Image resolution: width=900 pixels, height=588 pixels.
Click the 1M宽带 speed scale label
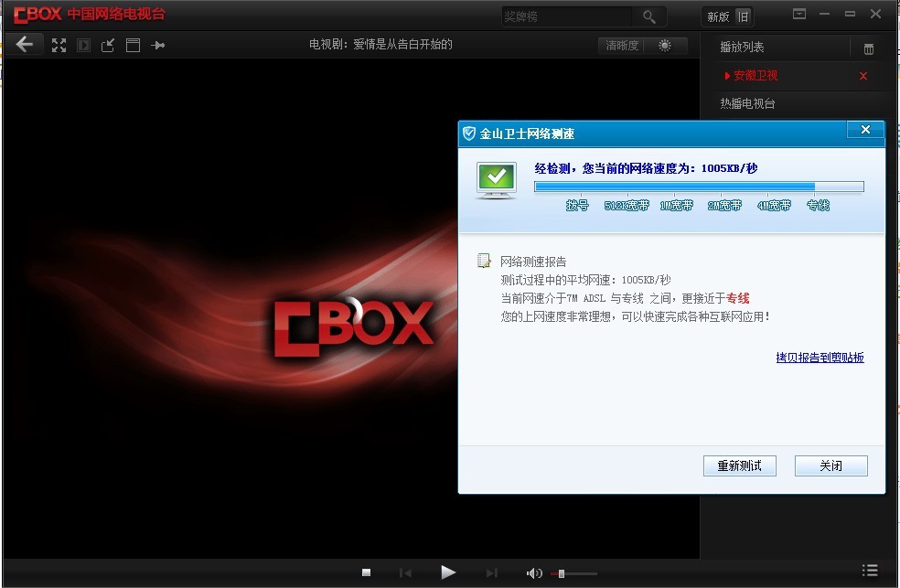(x=676, y=206)
